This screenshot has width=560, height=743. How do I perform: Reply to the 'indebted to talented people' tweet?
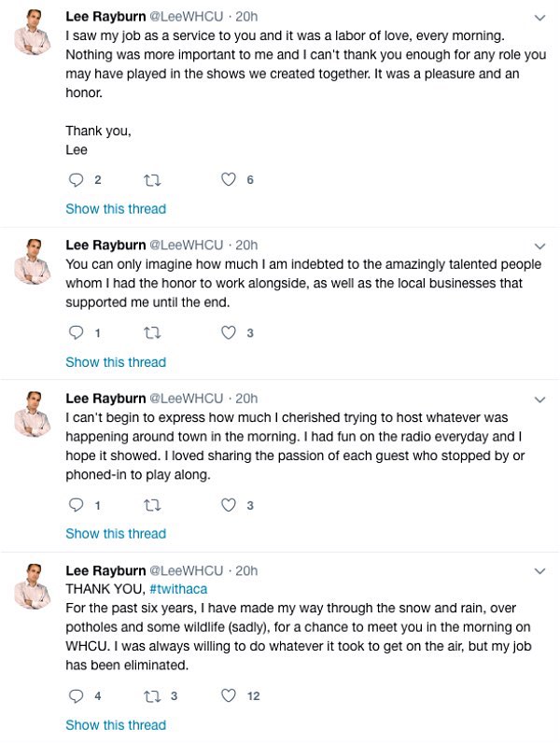77,332
